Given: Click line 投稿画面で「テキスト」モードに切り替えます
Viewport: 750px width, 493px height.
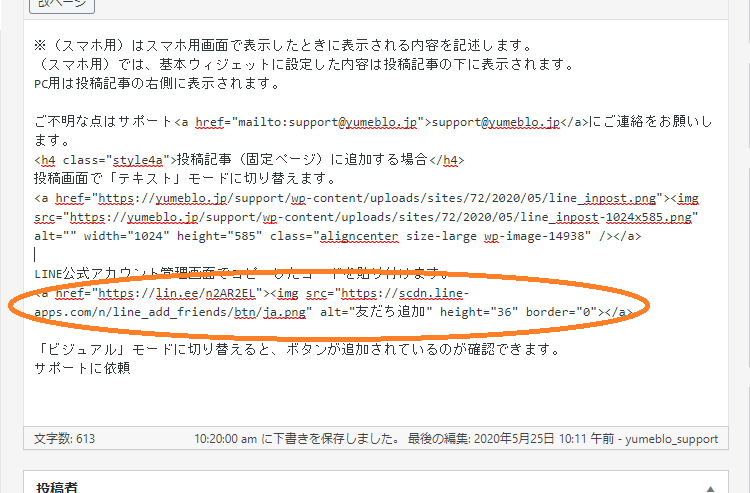Looking at the screenshot, I should 185,178.
